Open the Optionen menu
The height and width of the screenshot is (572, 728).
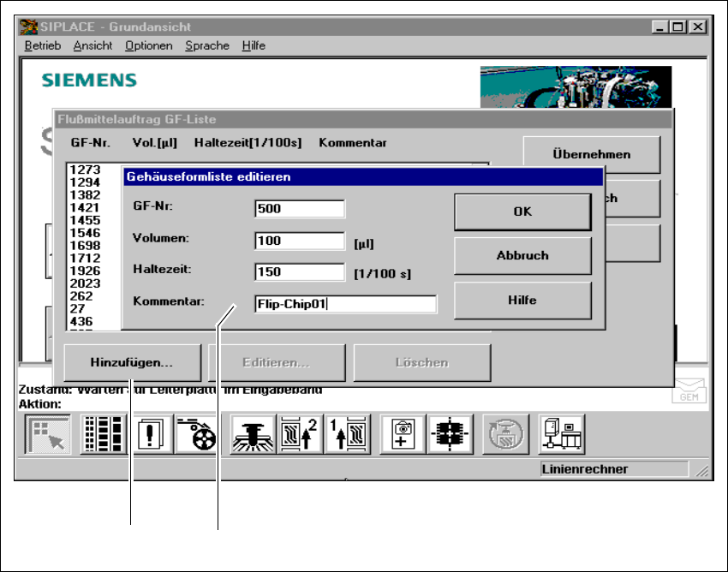point(148,45)
